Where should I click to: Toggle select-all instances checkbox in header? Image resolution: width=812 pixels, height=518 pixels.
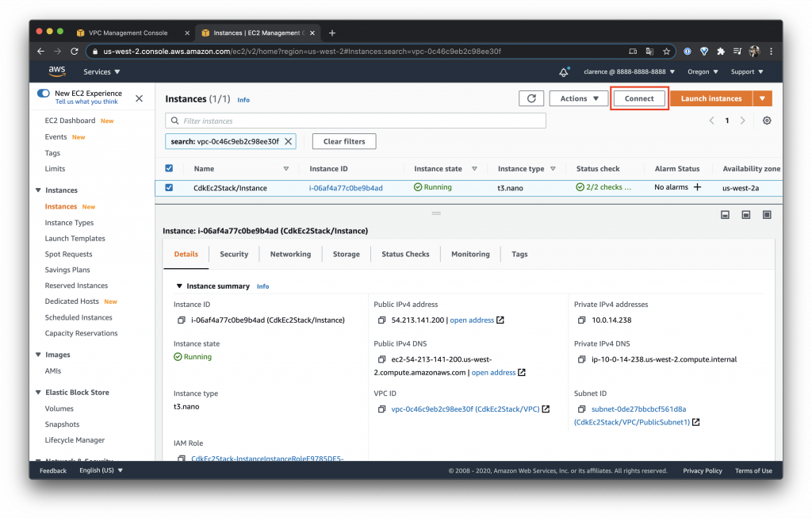click(169, 168)
